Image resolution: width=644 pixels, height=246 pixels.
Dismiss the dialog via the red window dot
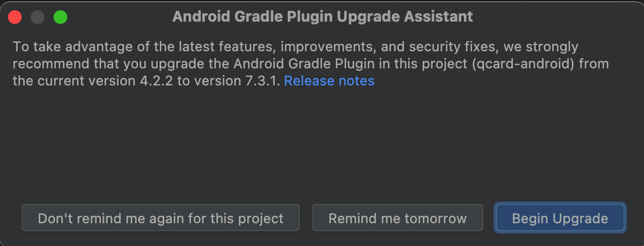point(15,17)
